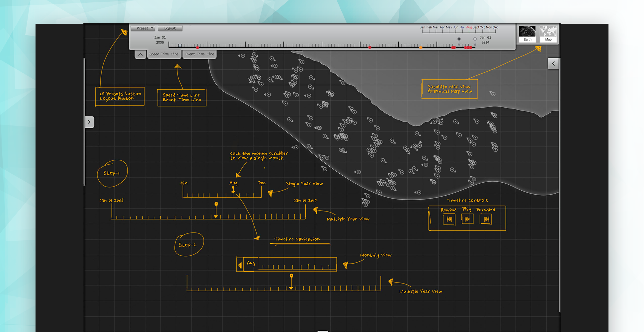This screenshot has width=644, height=332.
Task: Select the Map graphical view thumbnail
Action: tap(548, 34)
